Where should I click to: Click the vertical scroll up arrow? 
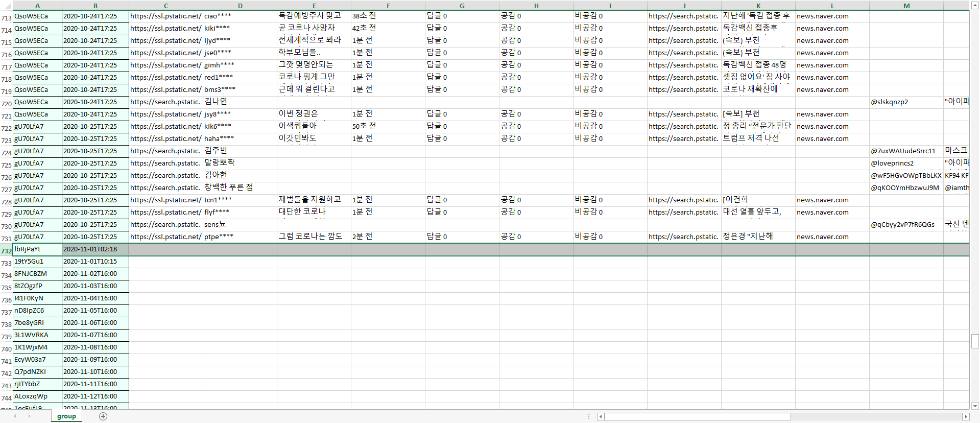pyautogui.click(x=975, y=5)
